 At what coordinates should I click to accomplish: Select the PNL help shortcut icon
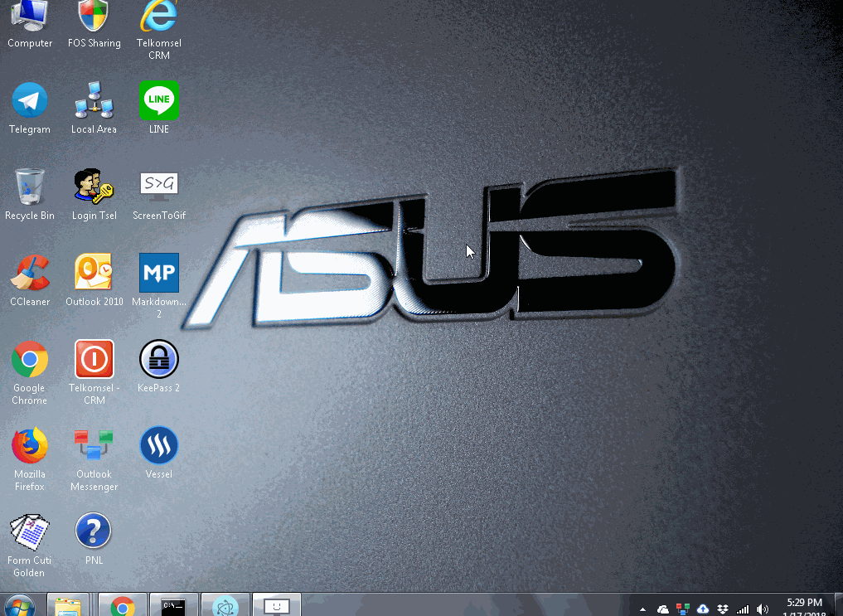pos(94,539)
